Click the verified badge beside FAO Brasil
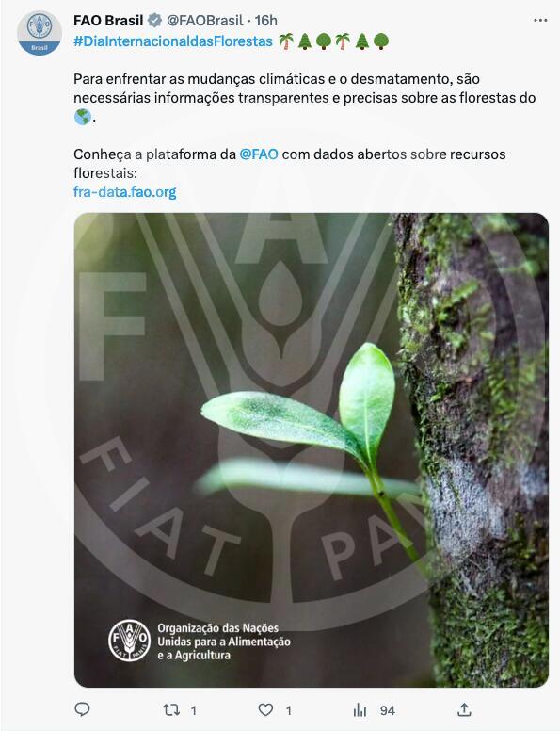Image resolution: width=560 pixels, height=731 pixels. pyautogui.click(x=154, y=21)
